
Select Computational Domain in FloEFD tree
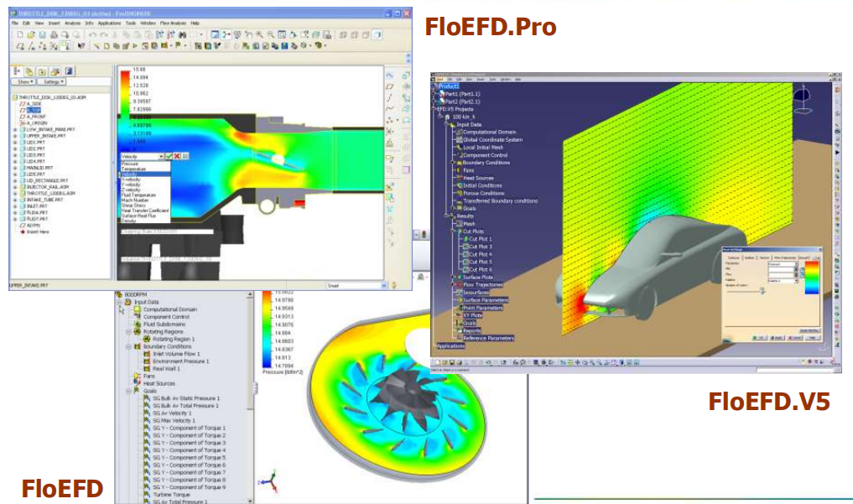[169, 309]
